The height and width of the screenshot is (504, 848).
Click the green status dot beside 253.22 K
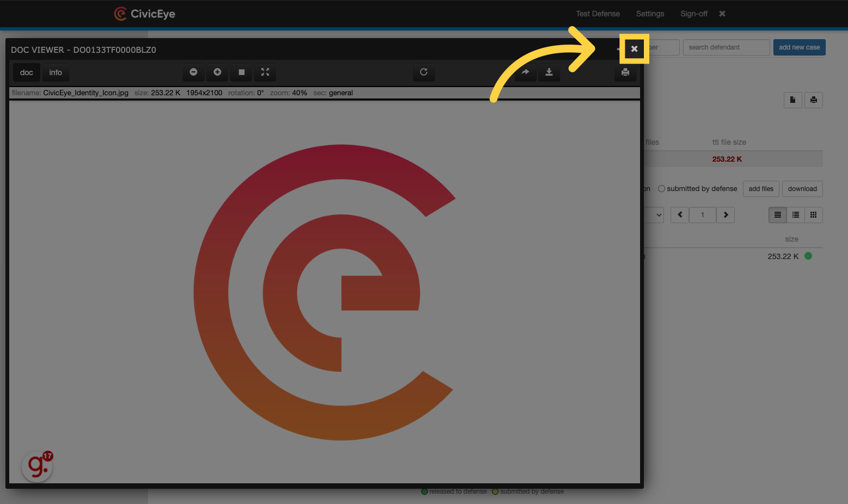click(808, 256)
